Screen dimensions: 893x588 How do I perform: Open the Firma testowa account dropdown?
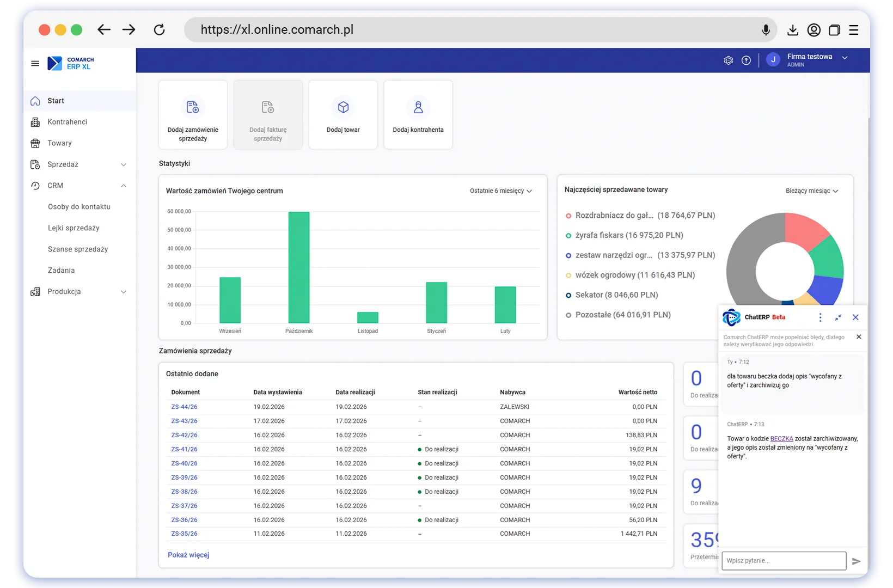point(845,58)
